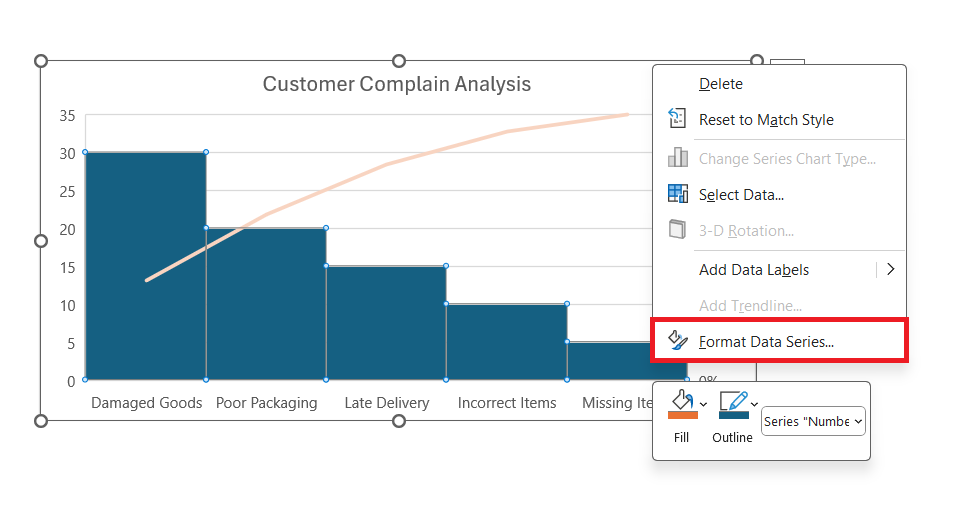Click the Poor Packaging axis label
971x509 pixels.
(x=266, y=402)
